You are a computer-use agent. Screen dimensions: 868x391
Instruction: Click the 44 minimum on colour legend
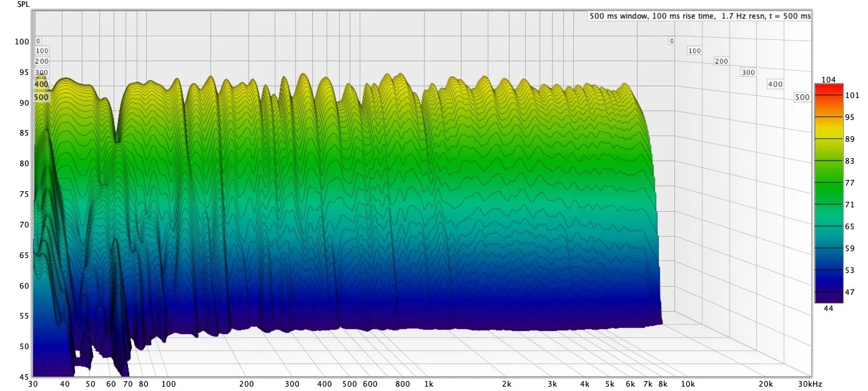pos(827,308)
